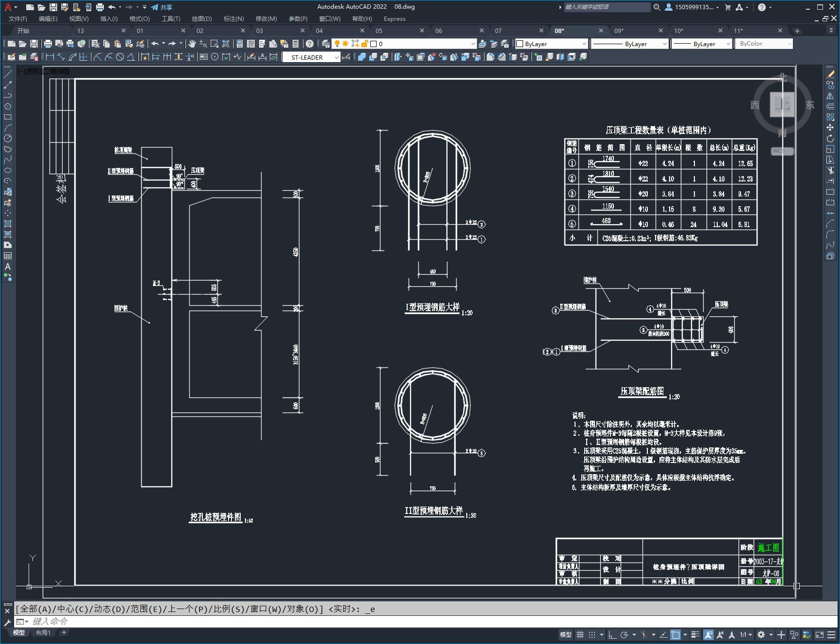Open the 文件(F) menu

[x=18, y=19]
